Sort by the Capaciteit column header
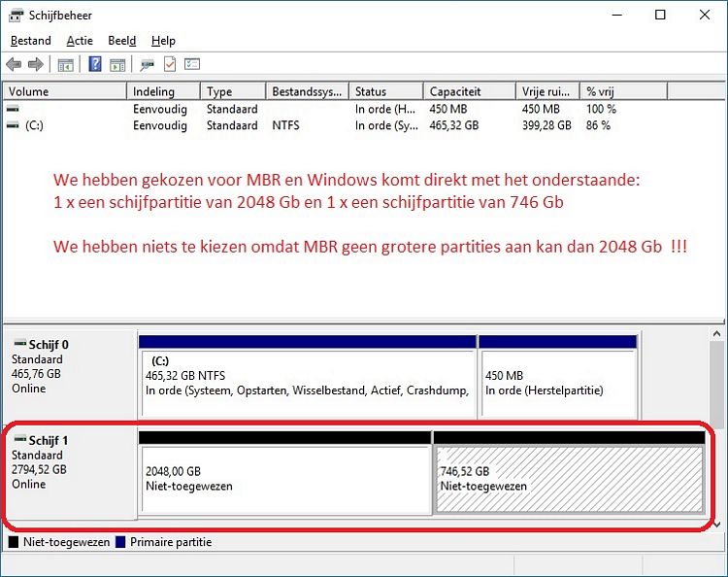 tap(470, 91)
